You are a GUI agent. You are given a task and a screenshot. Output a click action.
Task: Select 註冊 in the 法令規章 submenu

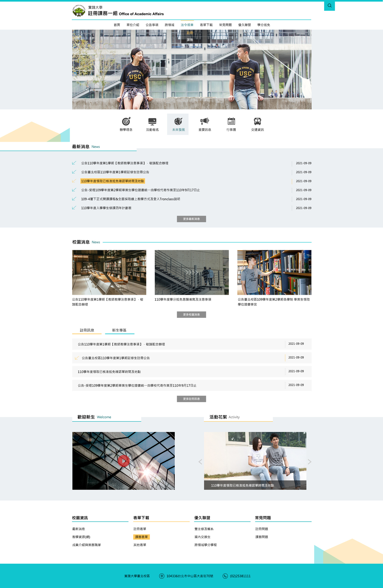point(190,33)
